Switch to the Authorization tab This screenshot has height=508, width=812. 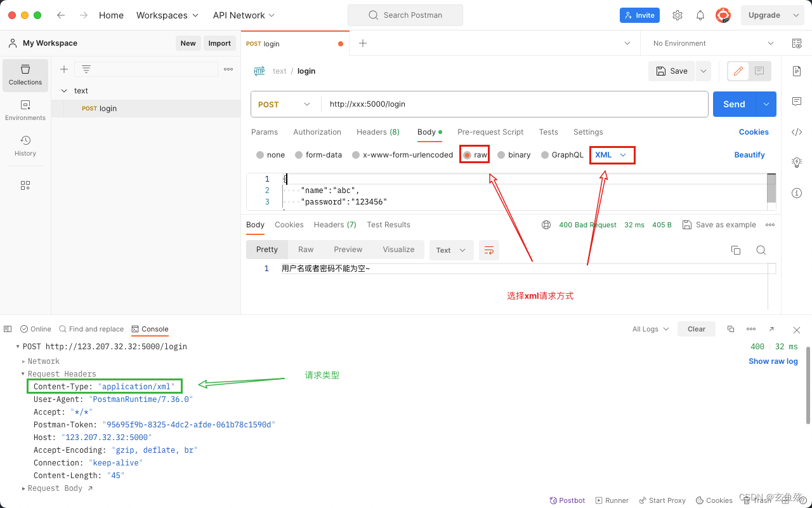pos(317,132)
